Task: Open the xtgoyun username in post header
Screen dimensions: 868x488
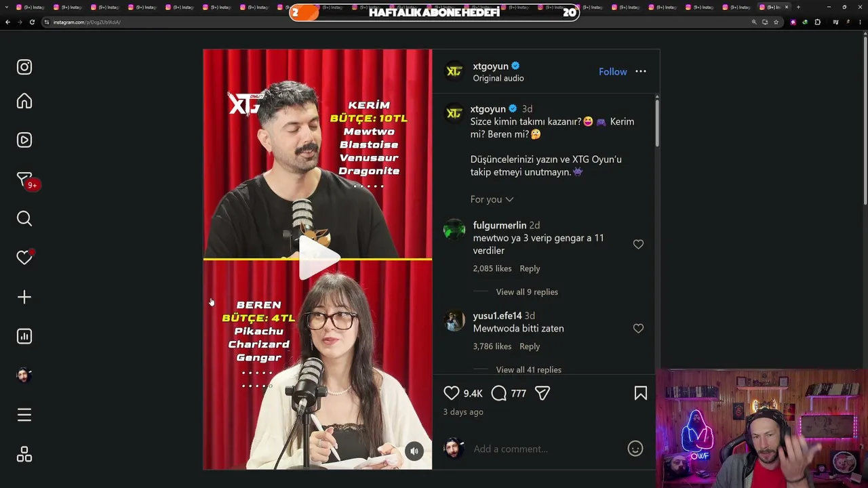Action: [491, 66]
